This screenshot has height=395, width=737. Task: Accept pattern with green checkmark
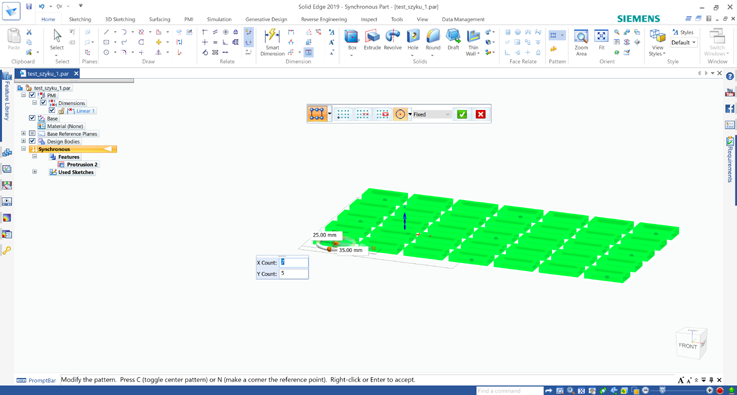point(462,114)
